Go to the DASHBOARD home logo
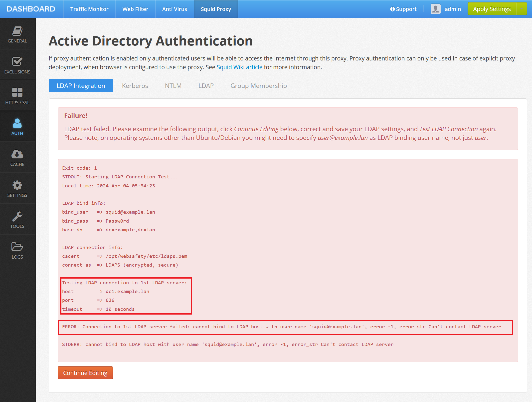The width and height of the screenshot is (532, 402). pyautogui.click(x=31, y=9)
